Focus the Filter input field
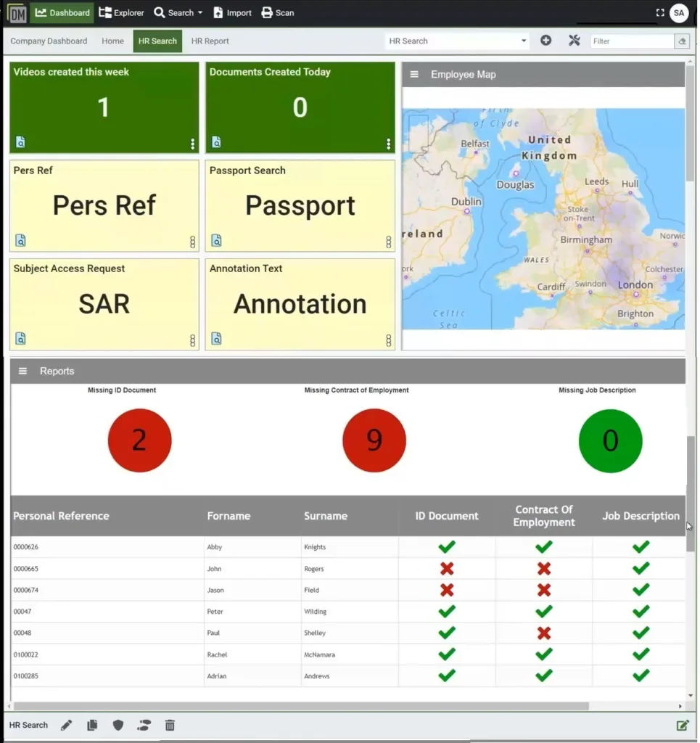700x743 pixels. [632, 41]
